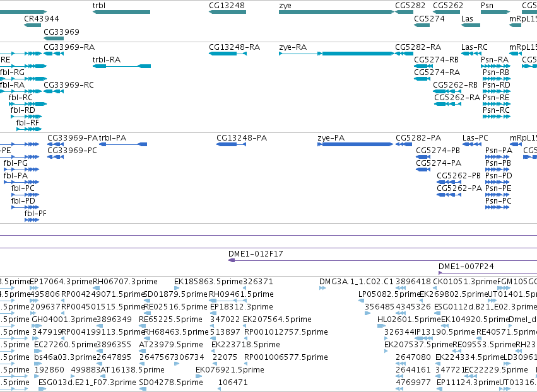Select the EK185863.5prime EST label

click(208, 282)
